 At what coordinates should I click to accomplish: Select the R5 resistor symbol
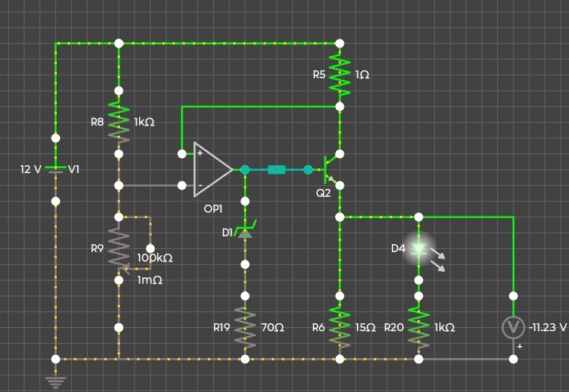tap(340, 75)
